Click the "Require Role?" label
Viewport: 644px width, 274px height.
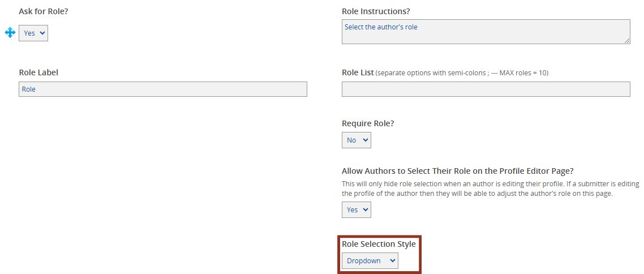pyautogui.click(x=368, y=123)
